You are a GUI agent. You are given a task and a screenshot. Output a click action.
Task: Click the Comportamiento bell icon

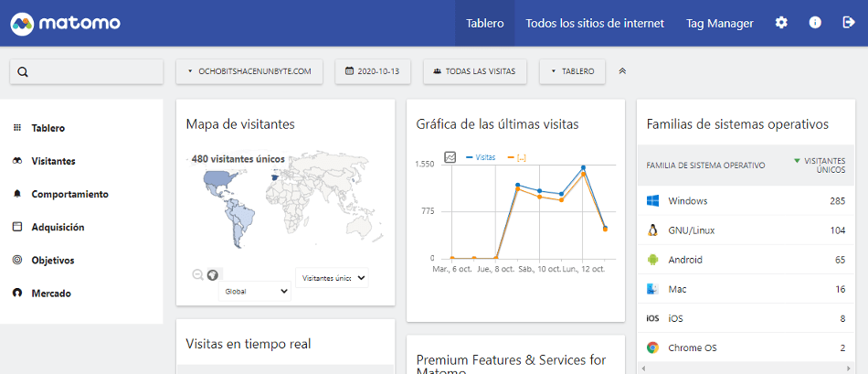point(17,194)
